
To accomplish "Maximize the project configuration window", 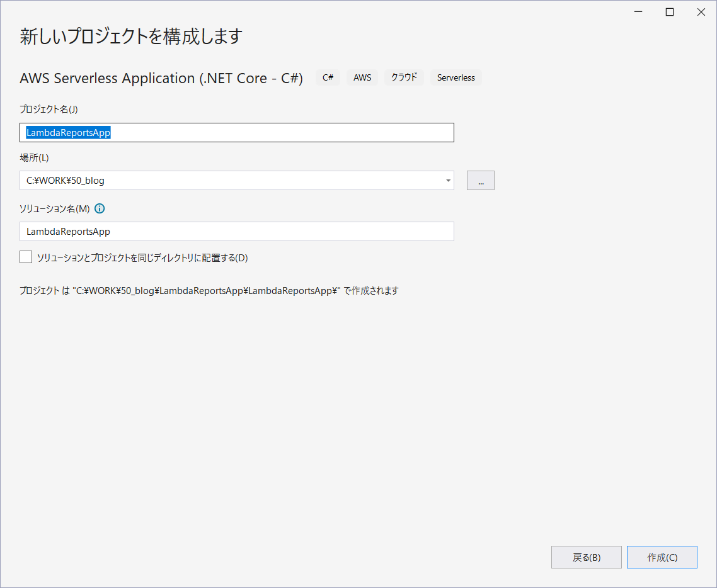I will pyautogui.click(x=670, y=12).
